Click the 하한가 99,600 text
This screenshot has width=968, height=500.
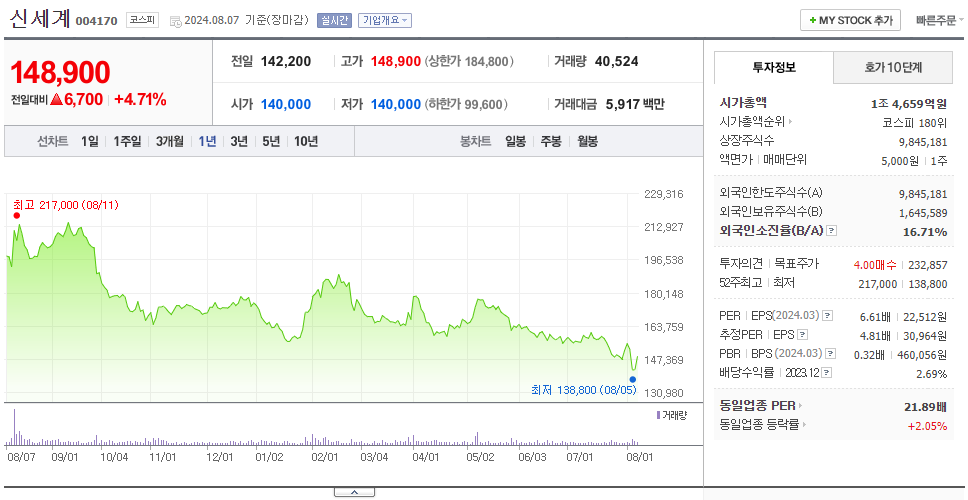(465, 105)
